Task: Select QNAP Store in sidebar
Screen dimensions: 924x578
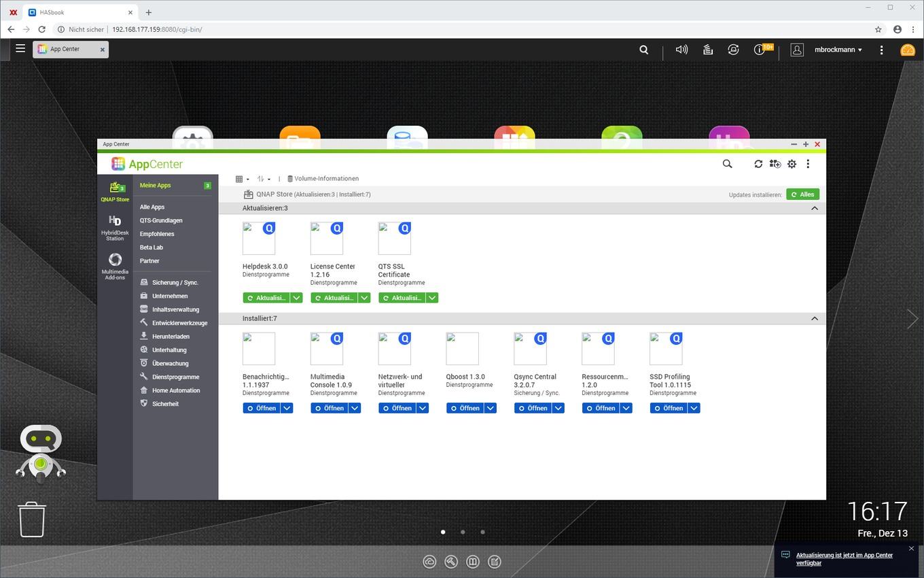Action: pyautogui.click(x=115, y=192)
